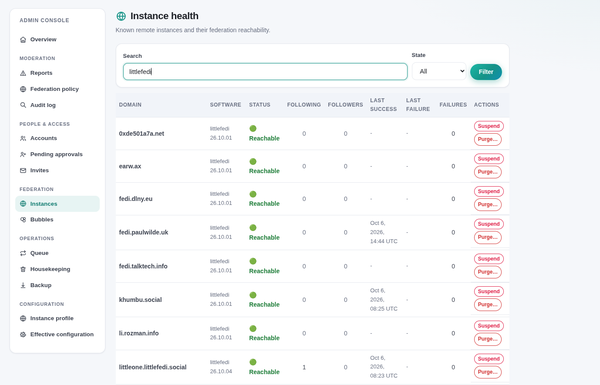This screenshot has width=600, height=385.
Task: Click the FAILURES column header
Action: click(453, 104)
